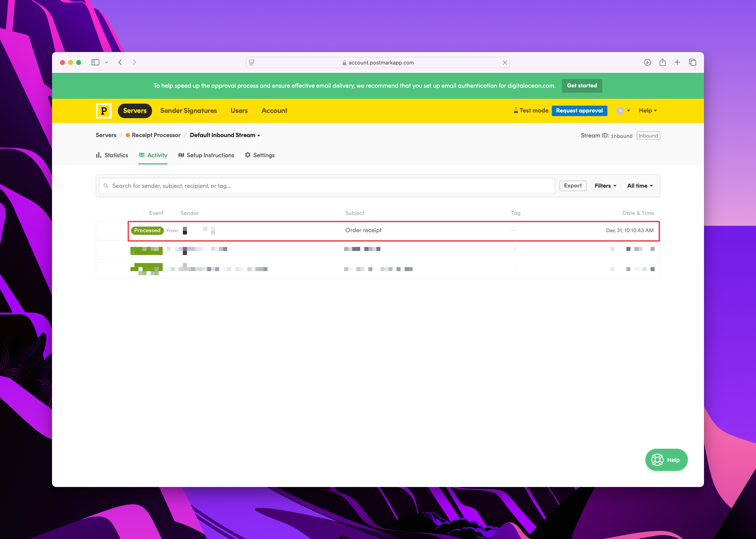The height and width of the screenshot is (539, 756).
Task: Open the Servers nav item
Action: tap(135, 110)
